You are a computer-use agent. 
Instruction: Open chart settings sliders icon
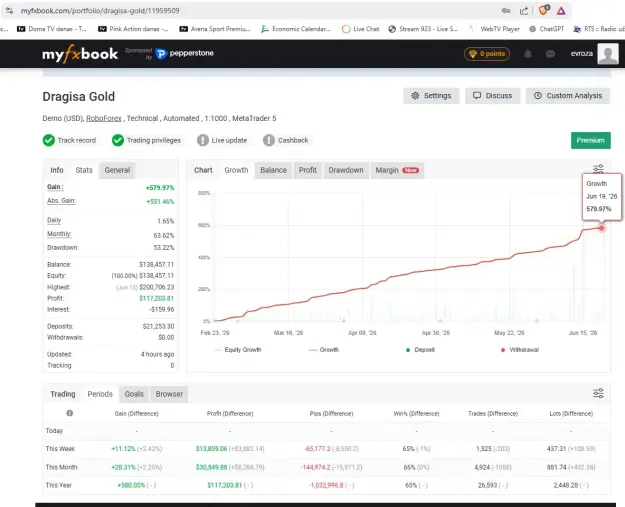pyautogui.click(x=598, y=169)
